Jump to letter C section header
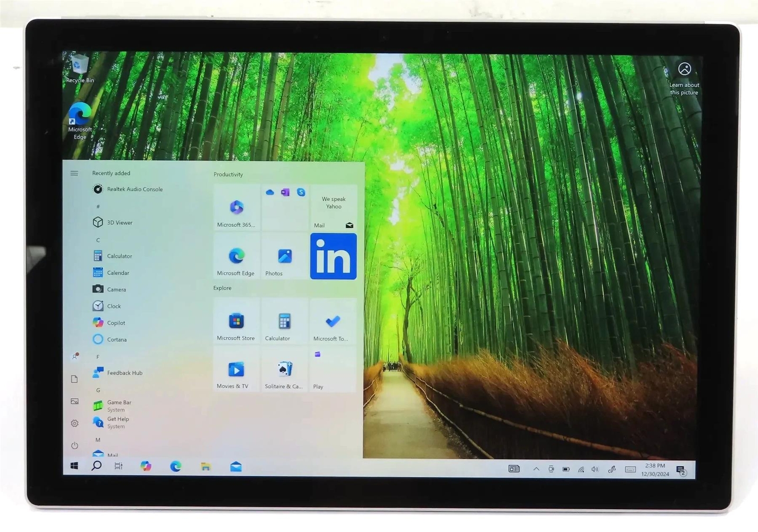 click(98, 240)
